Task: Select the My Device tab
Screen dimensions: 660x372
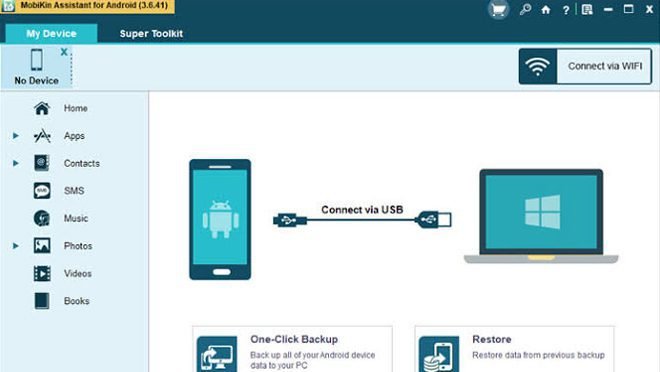Action: [51, 33]
